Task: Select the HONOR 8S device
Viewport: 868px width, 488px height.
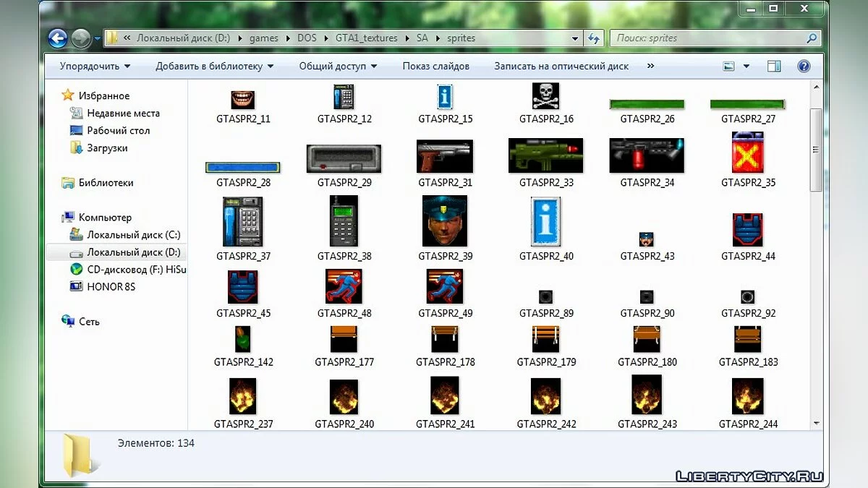Action: (x=111, y=287)
